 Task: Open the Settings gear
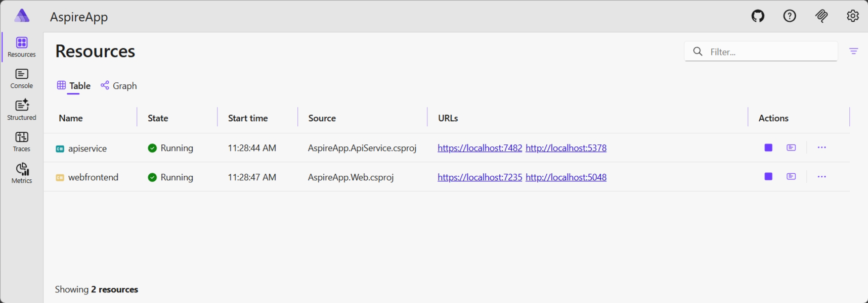pos(853,16)
